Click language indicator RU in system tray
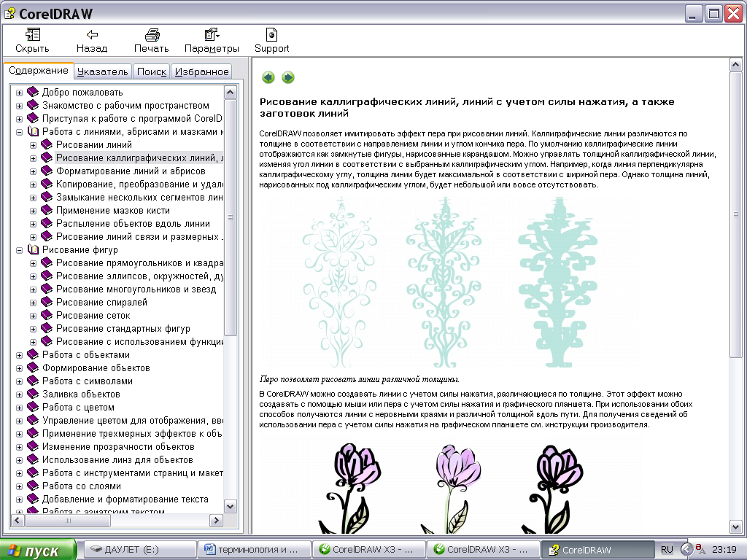 point(667,550)
